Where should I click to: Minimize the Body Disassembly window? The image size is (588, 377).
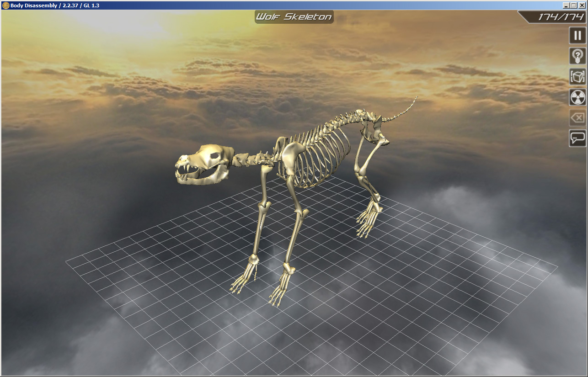click(566, 5)
